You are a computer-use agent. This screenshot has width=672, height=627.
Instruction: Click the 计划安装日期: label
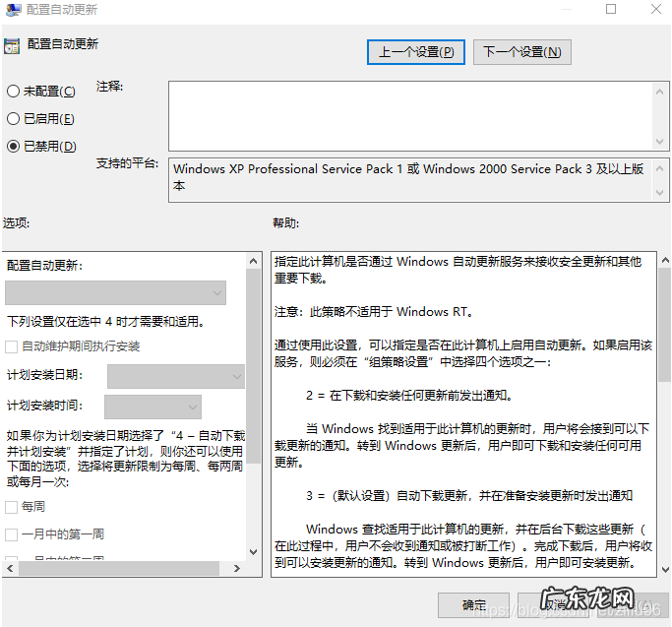click(44, 375)
